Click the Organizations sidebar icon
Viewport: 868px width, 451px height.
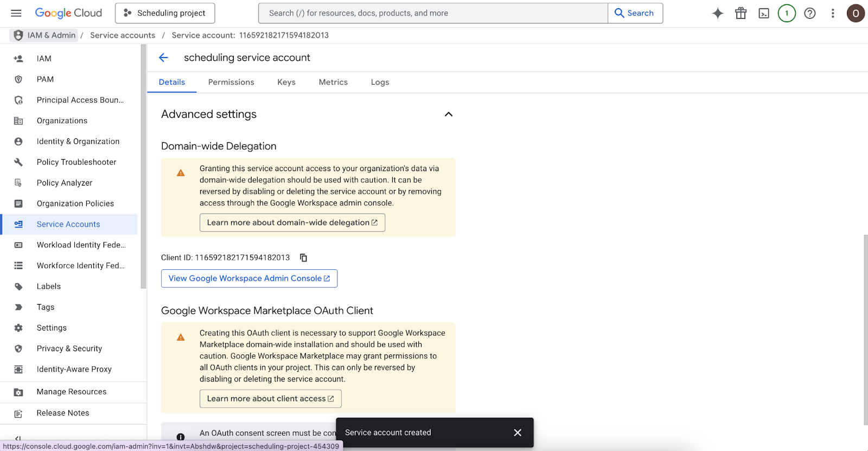[18, 120]
